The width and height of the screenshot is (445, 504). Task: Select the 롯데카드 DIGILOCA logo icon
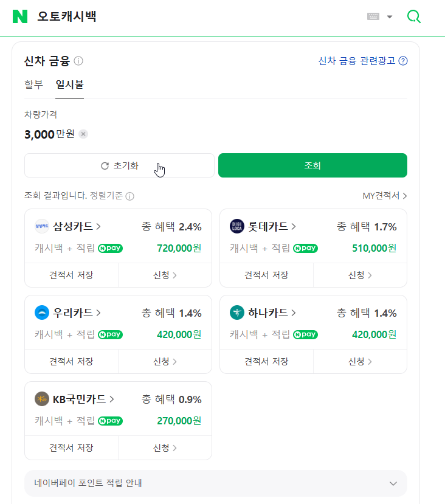click(237, 226)
